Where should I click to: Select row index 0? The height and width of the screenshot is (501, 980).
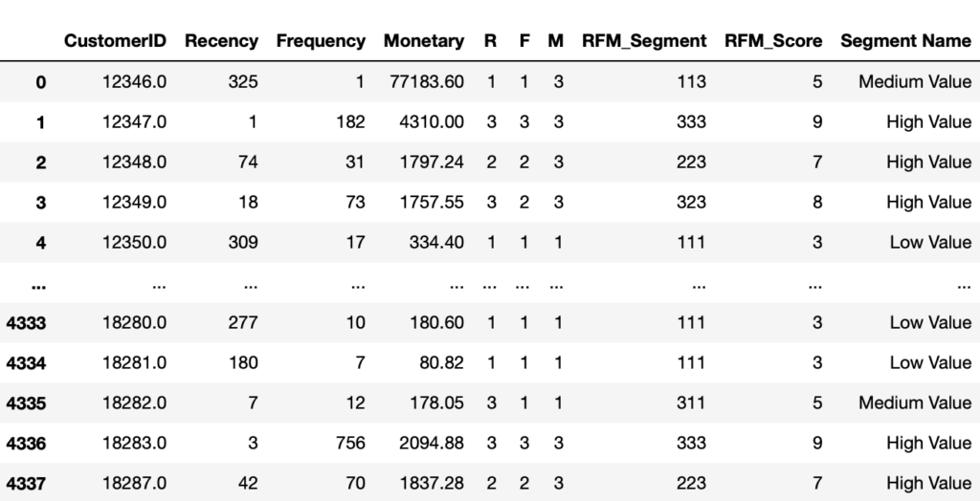point(40,82)
